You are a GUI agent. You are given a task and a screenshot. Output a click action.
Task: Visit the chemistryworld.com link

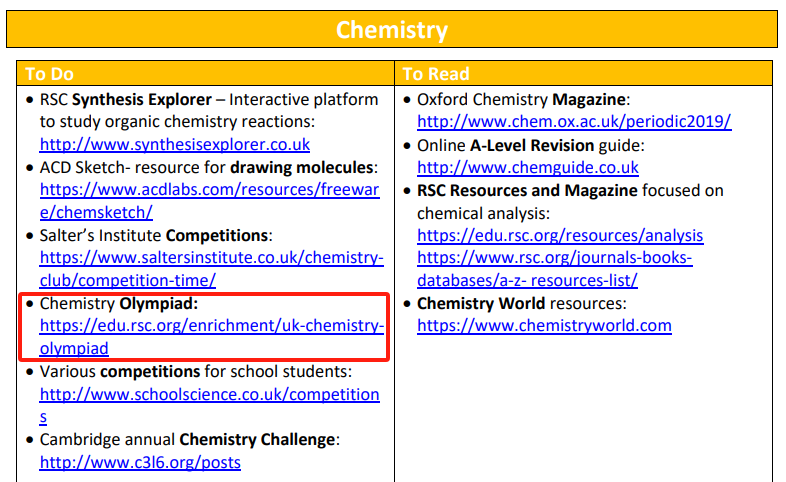(544, 325)
